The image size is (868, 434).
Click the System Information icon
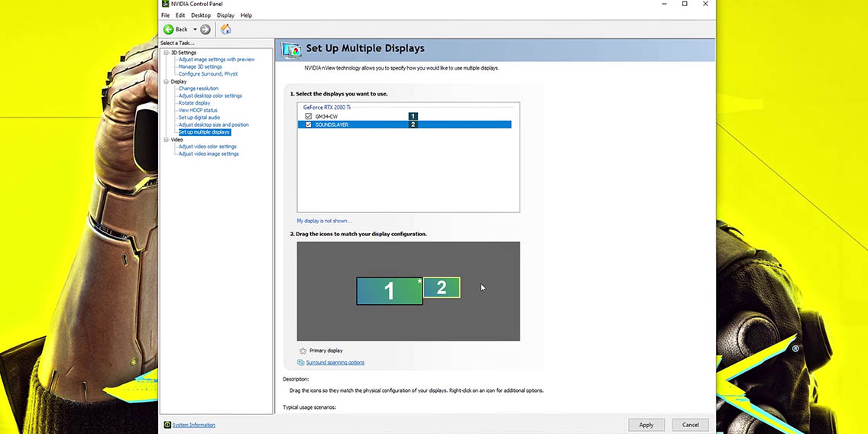(x=167, y=425)
